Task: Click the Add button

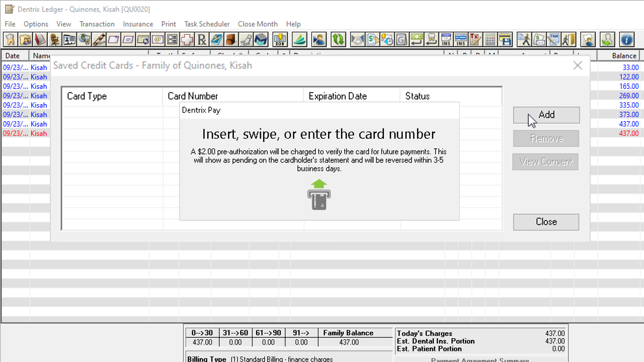Action: tap(546, 115)
